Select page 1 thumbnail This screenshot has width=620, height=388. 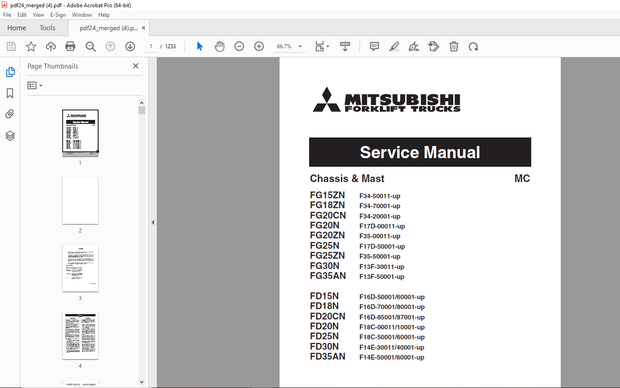click(80, 132)
